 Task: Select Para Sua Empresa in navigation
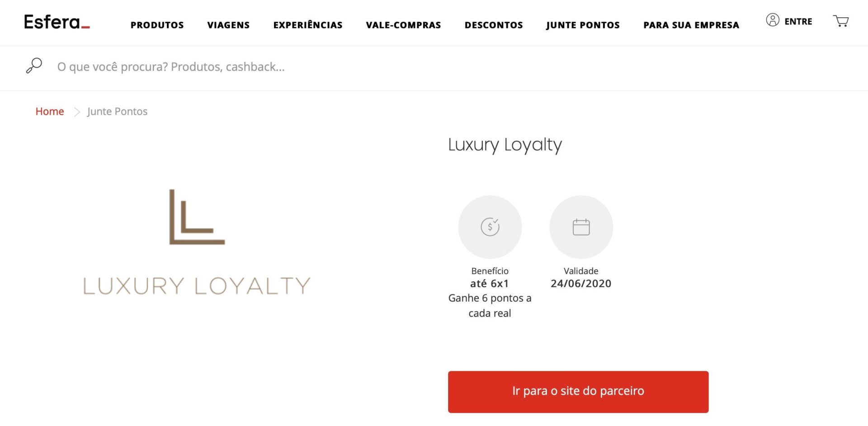tap(691, 25)
